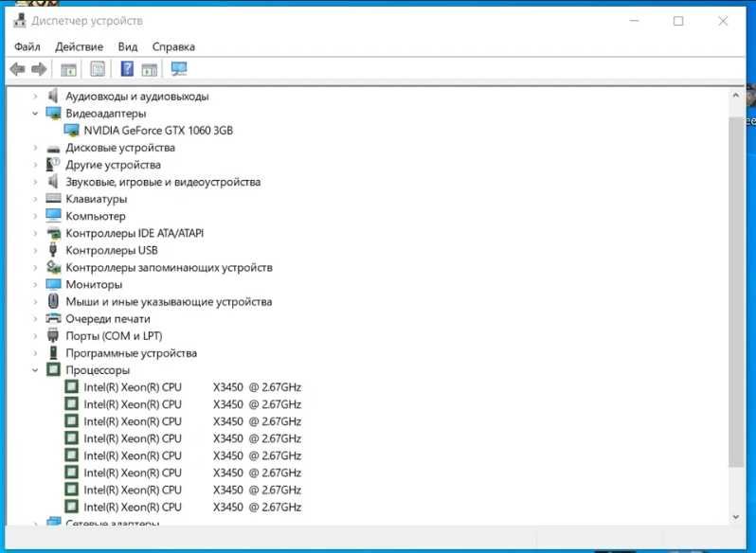Open the Действие menu
Screen dimensions: 756x553
point(79,46)
